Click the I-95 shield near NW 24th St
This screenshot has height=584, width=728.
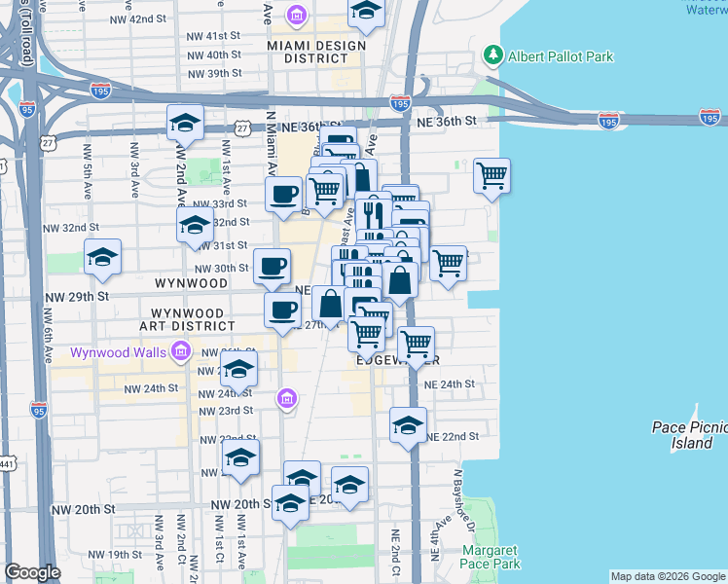pyautogui.click(x=39, y=411)
